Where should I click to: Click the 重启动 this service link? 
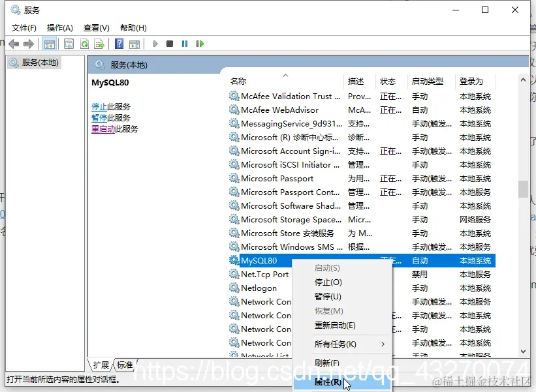click(103, 129)
